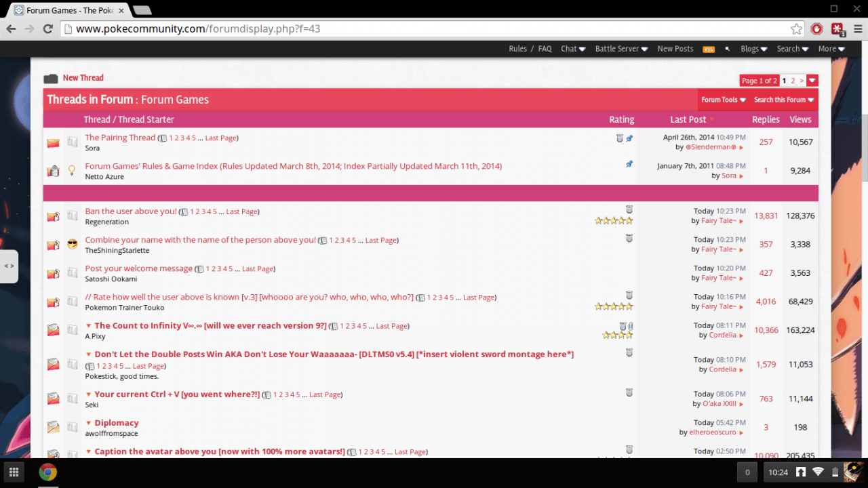Click the user avatar in system tray
868x488 pixels.
pyautogui.click(x=852, y=472)
